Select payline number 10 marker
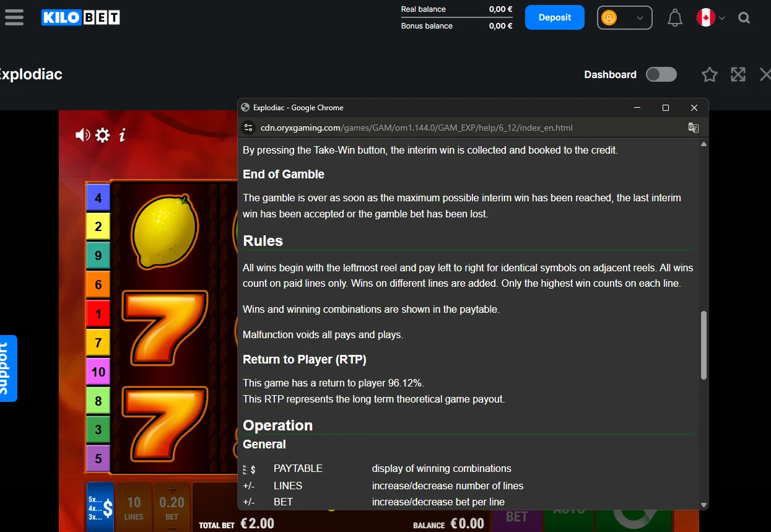 point(98,372)
